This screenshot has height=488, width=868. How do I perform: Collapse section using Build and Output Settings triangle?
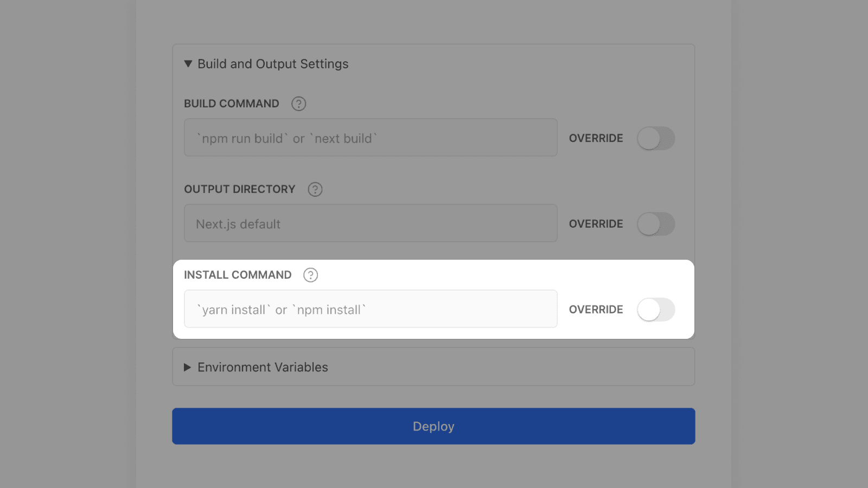188,64
